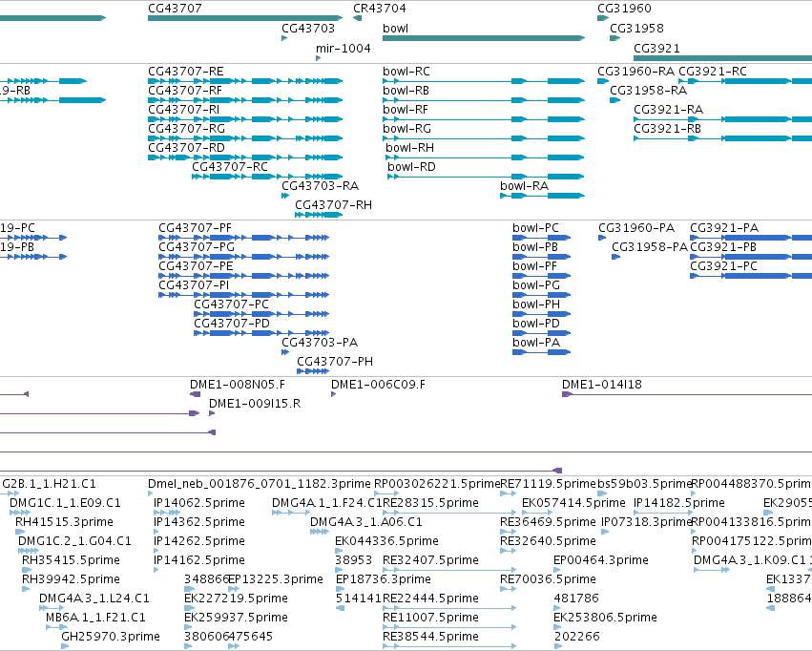This screenshot has height=651, width=812.
Task: Click protein CG43707-PC
Action: (232, 305)
